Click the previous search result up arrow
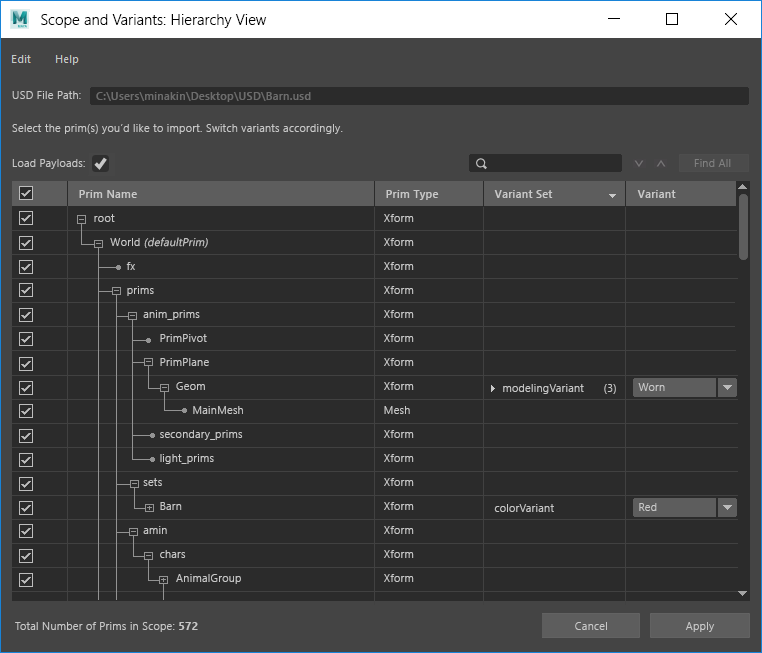 tap(660, 164)
